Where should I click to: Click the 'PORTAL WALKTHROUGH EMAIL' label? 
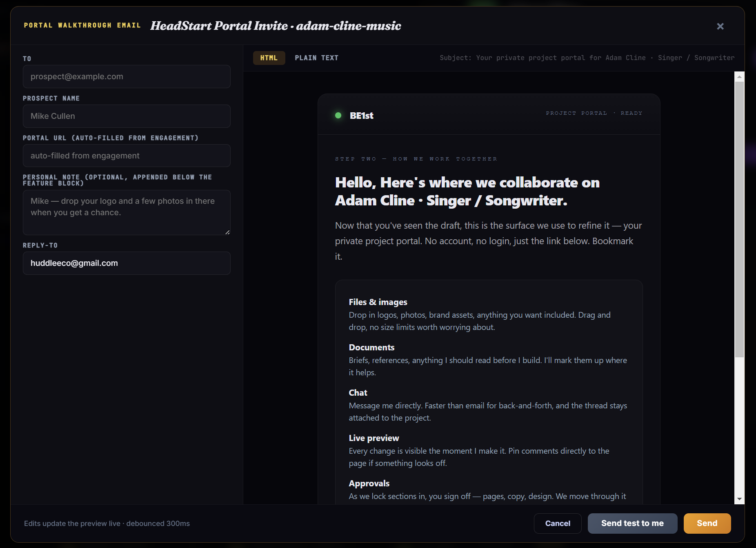pos(82,25)
